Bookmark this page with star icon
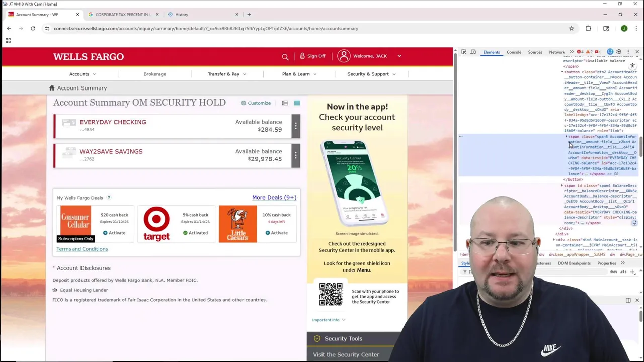The width and height of the screenshot is (644, 362). coord(571,28)
